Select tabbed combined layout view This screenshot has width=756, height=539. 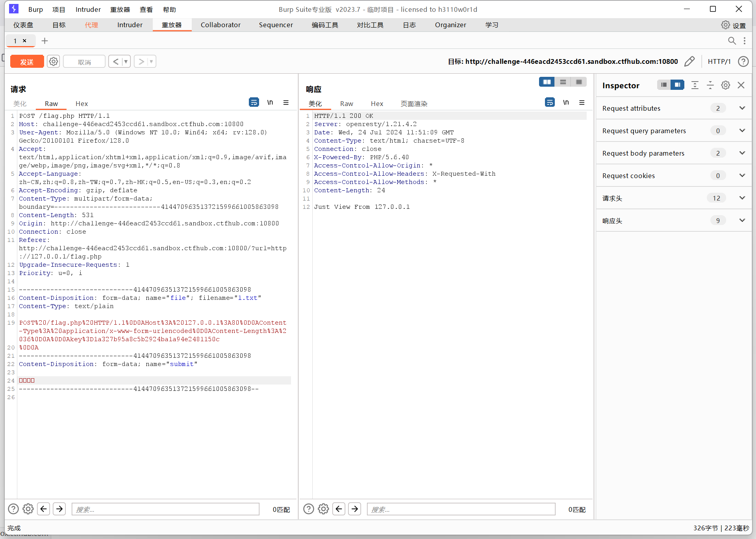click(579, 82)
